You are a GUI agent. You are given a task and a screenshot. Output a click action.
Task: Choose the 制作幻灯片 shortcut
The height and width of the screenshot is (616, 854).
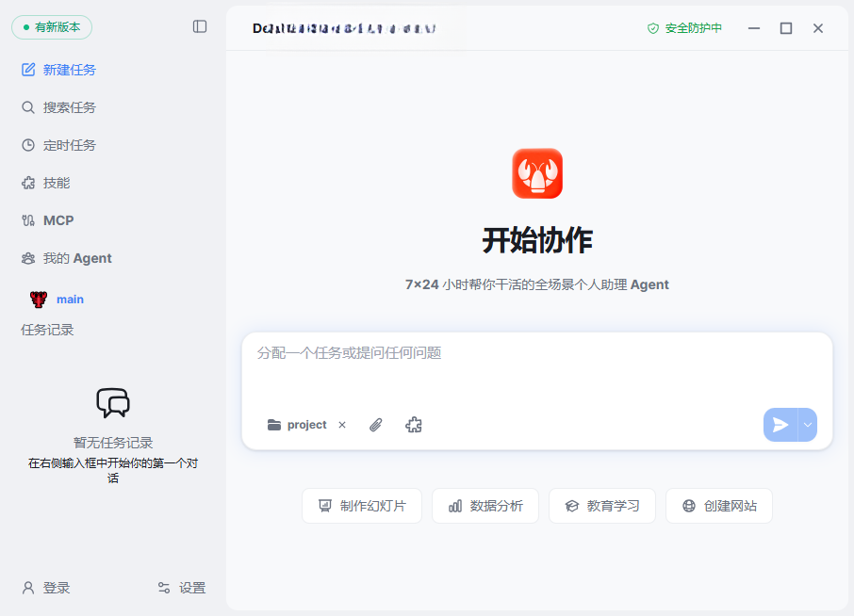pos(362,506)
